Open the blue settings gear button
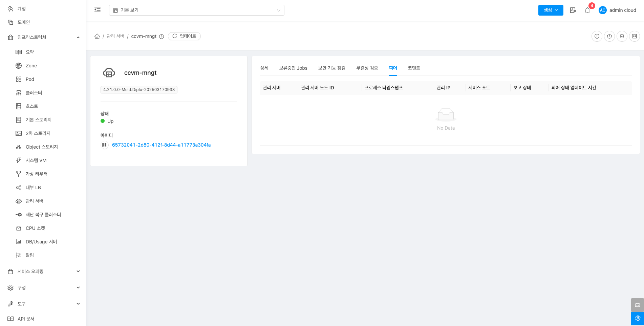 (637, 318)
